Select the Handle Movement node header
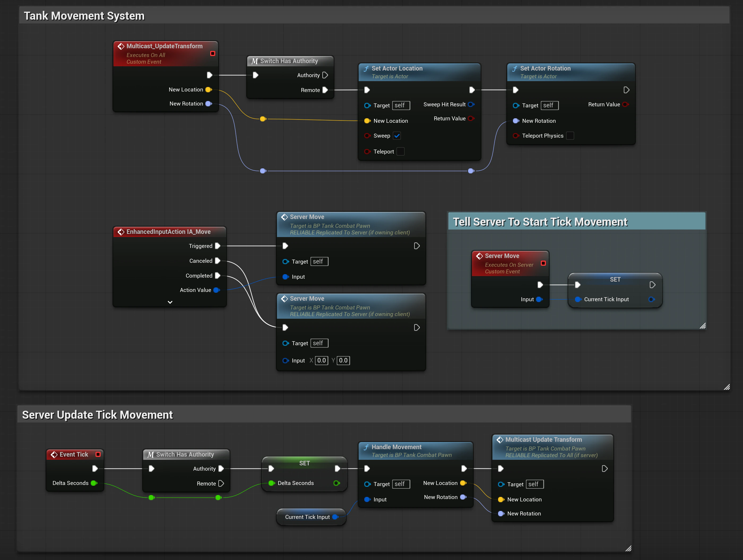The image size is (743, 560). pyautogui.click(x=416, y=450)
